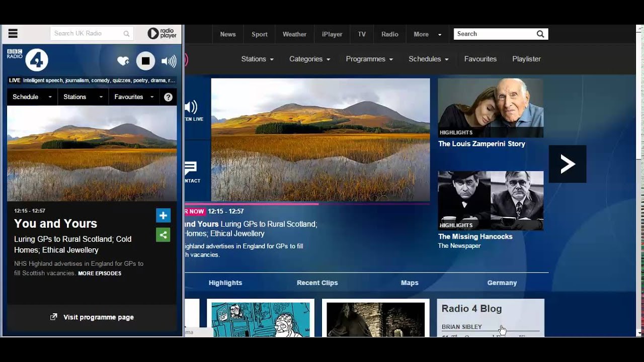This screenshot has height=362, width=644.
Task: Open the teal cartoon clip thumbnail
Action: point(261,318)
